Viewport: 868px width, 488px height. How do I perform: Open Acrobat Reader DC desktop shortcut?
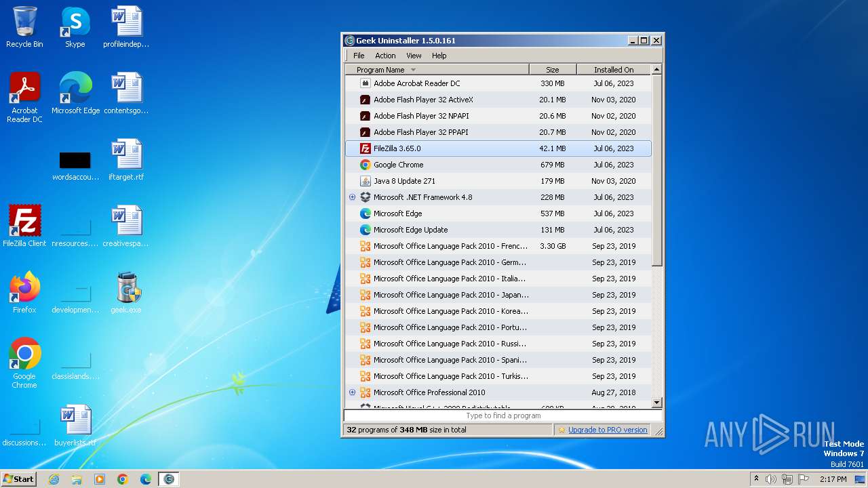point(24,98)
